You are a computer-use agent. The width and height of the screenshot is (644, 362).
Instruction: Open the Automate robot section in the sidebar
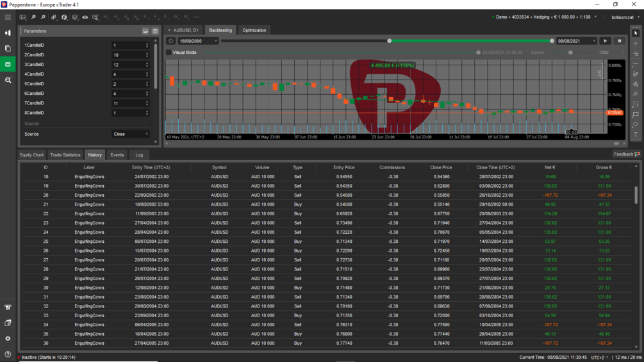(x=8, y=64)
